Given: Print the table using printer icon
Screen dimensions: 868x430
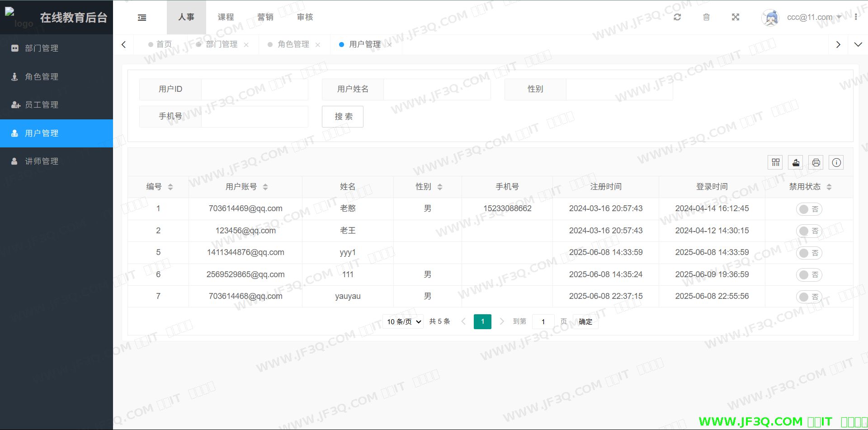Looking at the screenshot, I should point(816,162).
